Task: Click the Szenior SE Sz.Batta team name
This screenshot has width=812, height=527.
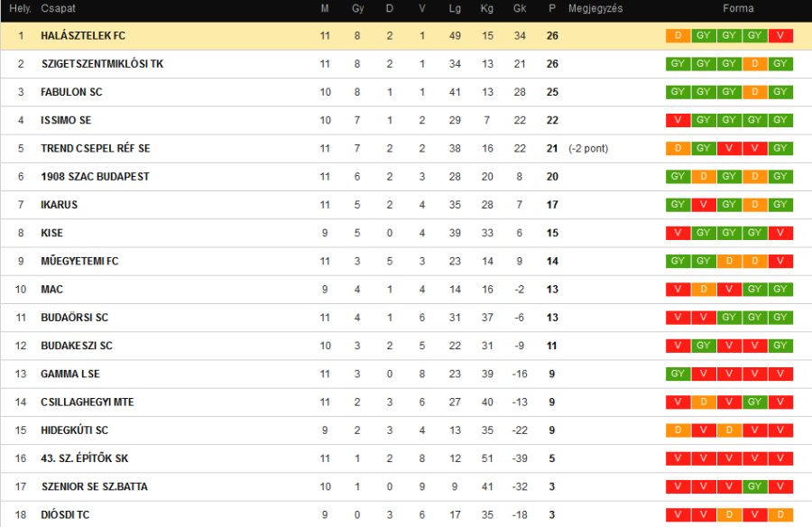Action: (94, 486)
